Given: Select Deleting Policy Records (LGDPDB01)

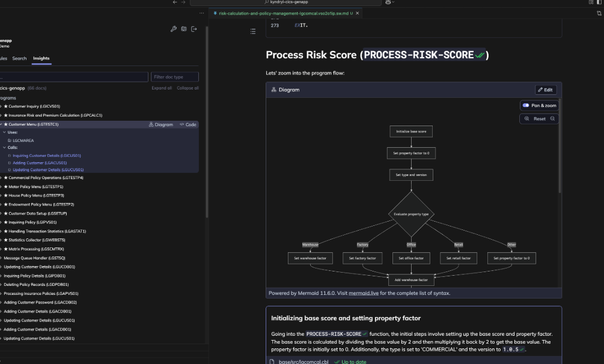Looking at the screenshot, I should (x=36, y=285).
